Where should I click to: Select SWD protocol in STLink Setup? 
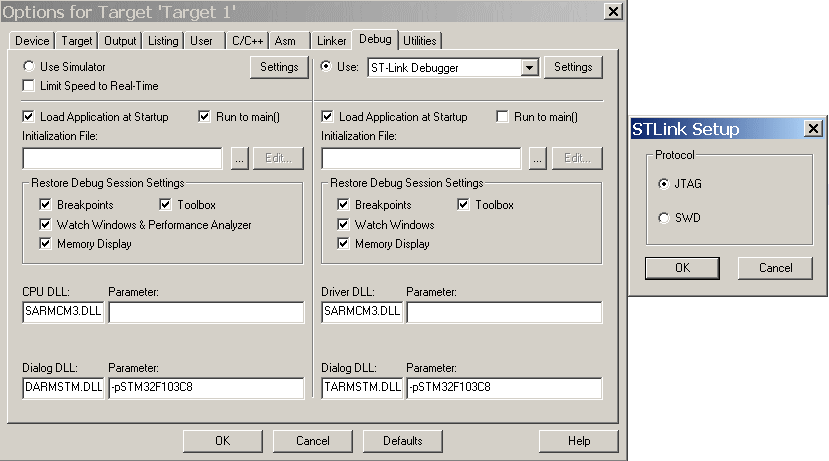pos(664,217)
